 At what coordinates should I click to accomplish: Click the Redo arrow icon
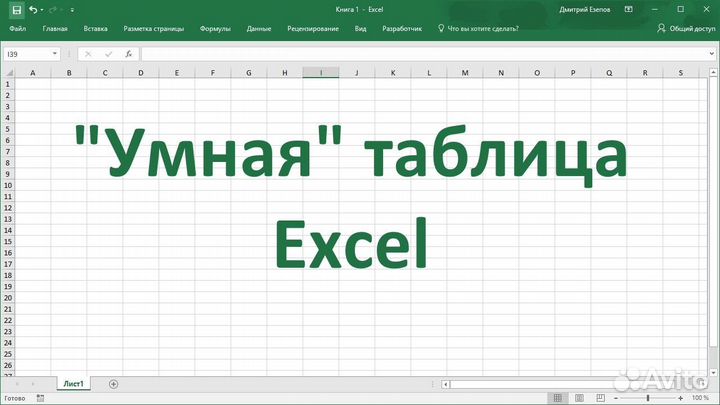53,10
